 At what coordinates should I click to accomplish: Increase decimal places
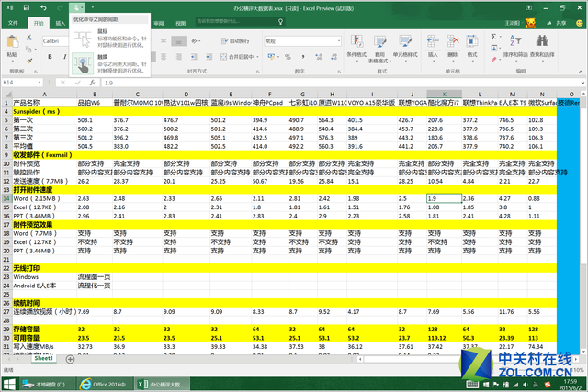319,57
